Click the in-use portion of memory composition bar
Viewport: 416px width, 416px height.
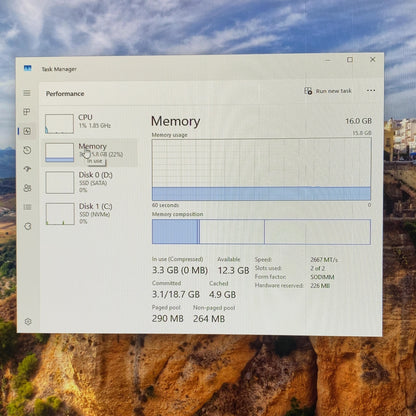pos(175,232)
